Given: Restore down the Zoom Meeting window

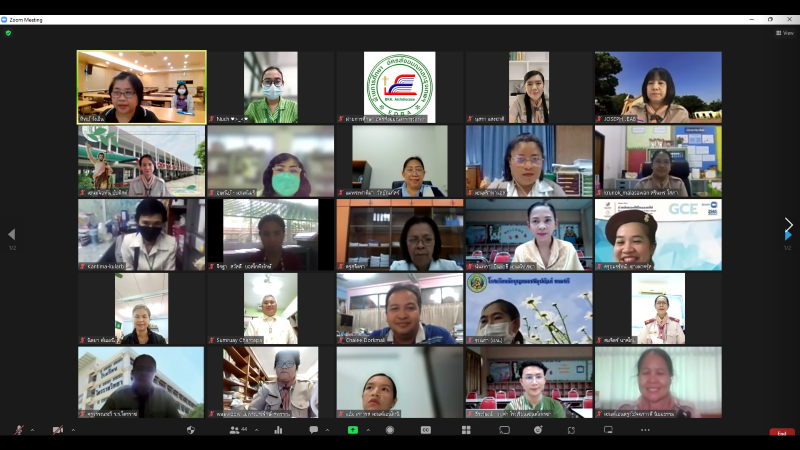Looking at the screenshot, I should point(770,19).
